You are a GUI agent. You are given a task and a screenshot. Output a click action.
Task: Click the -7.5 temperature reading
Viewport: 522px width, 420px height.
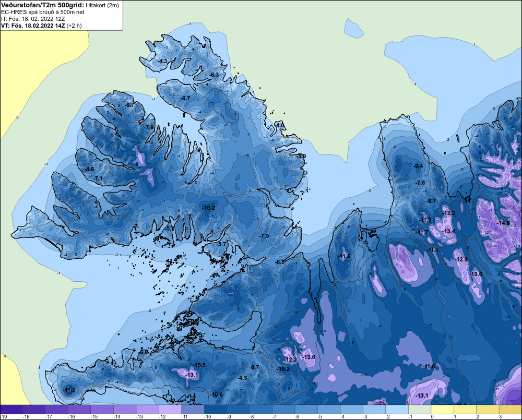(264, 236)
